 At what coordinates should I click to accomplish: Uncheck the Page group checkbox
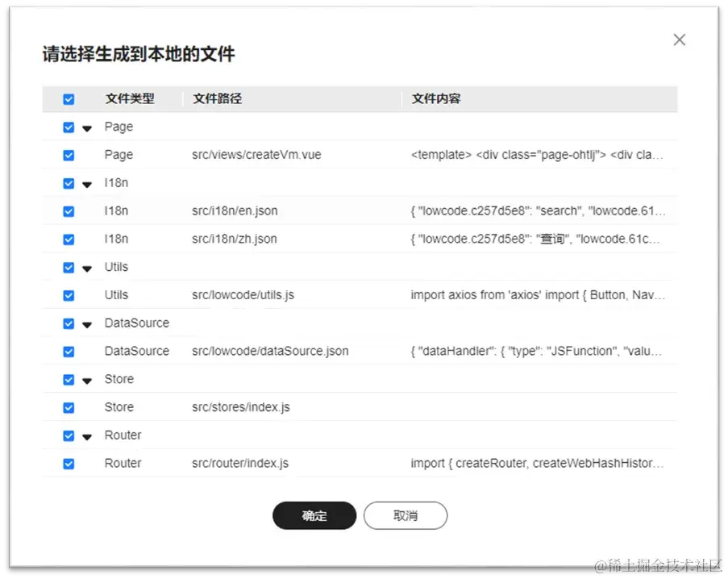[x=69, y=127]
